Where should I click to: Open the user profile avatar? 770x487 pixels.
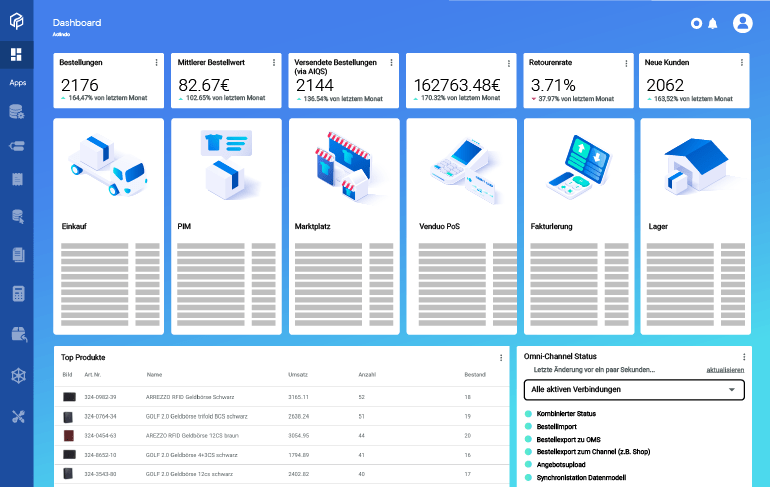tap(742, 23)
